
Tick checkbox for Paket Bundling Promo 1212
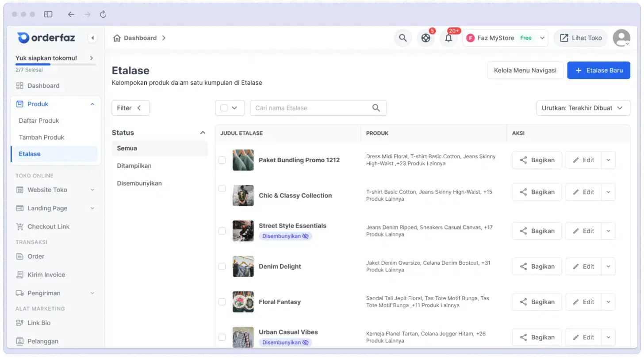(x=222, y=160)
